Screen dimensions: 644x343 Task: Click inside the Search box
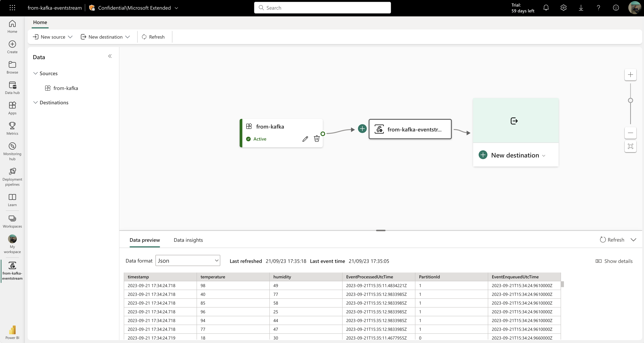coord(322,8)
